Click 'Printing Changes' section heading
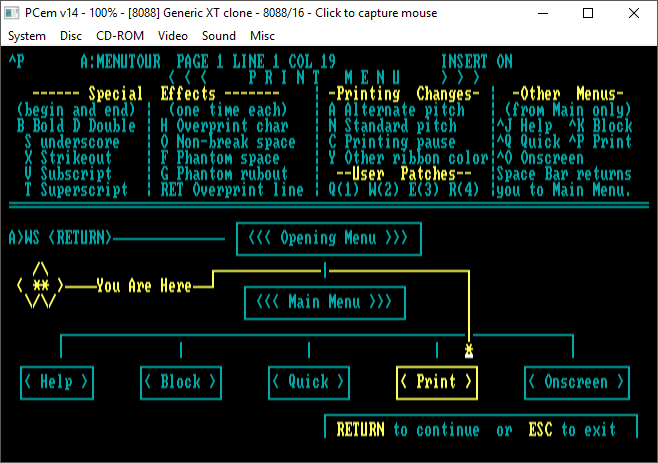Screen dimensions: 658x463 (x=405, y=94)
